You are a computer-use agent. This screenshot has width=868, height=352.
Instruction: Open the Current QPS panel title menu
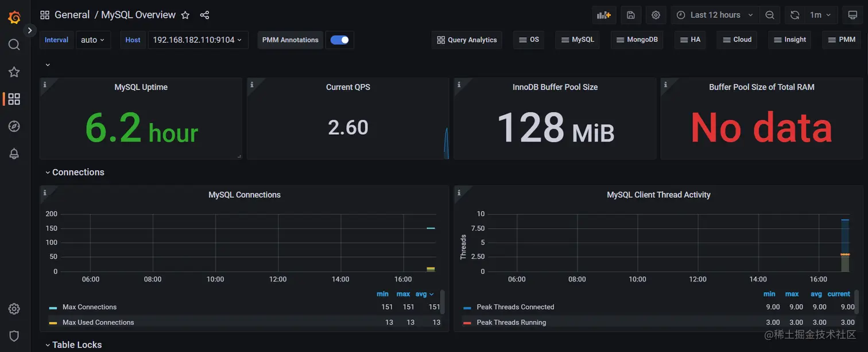pyautogui.click(x=348, y=87)
